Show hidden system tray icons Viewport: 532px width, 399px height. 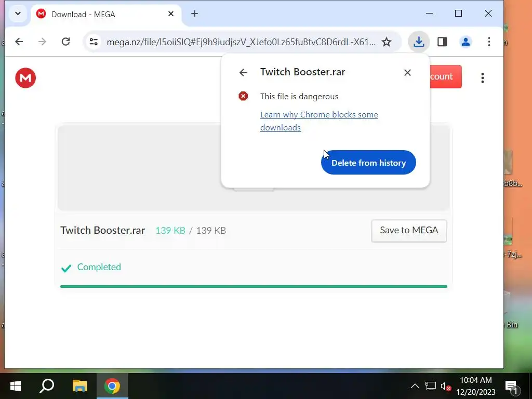[x=415, y=386]
